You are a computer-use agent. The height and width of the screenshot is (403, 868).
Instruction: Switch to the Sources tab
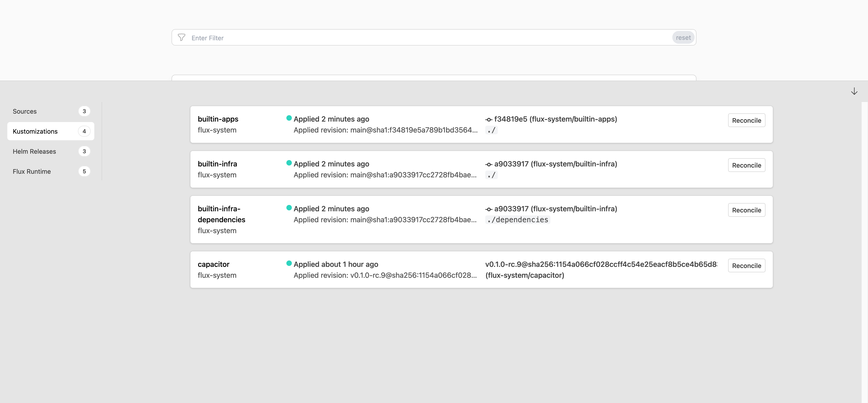[25, 111]
